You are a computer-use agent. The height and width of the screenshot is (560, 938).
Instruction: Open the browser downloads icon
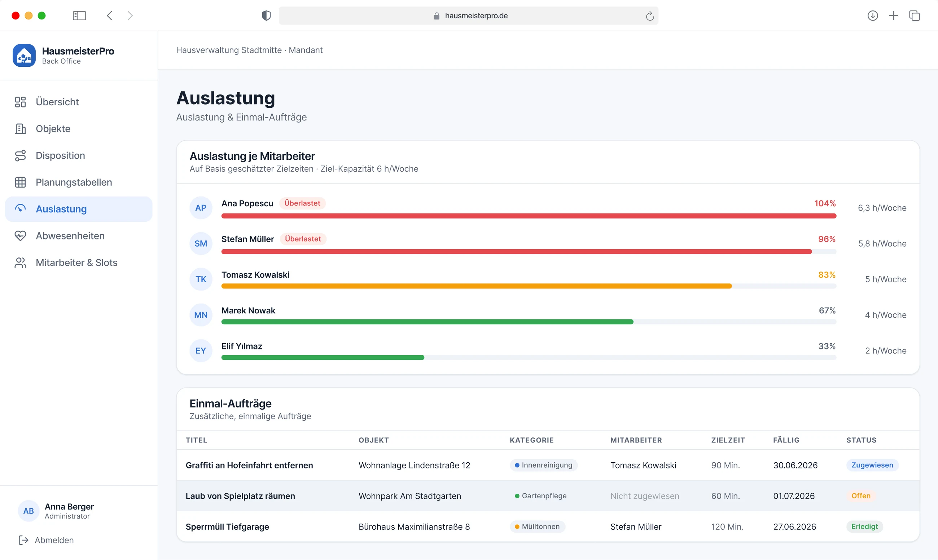[x=873, y=16]
